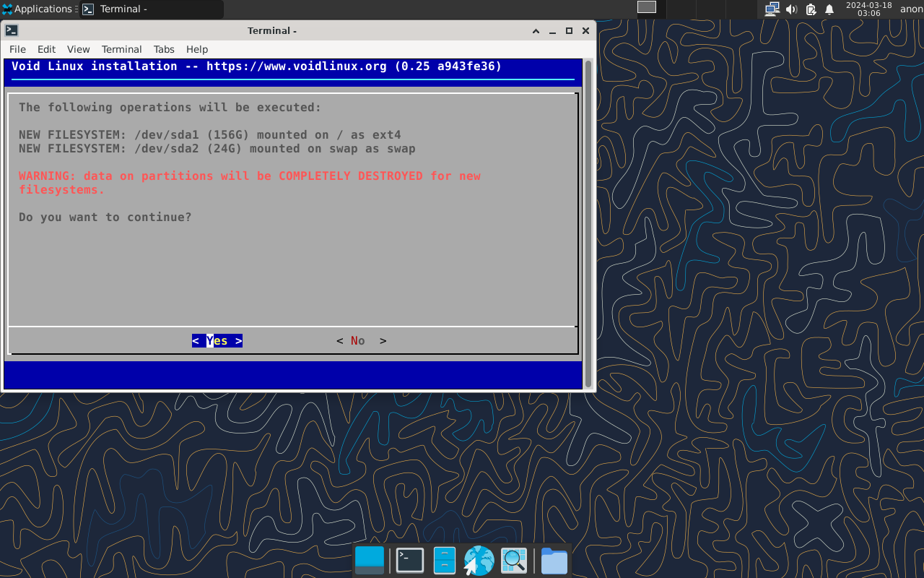The image size is (924, 578).
Task: Click the date and time clock
Action: pyautogui.click(x=868, y=9)
